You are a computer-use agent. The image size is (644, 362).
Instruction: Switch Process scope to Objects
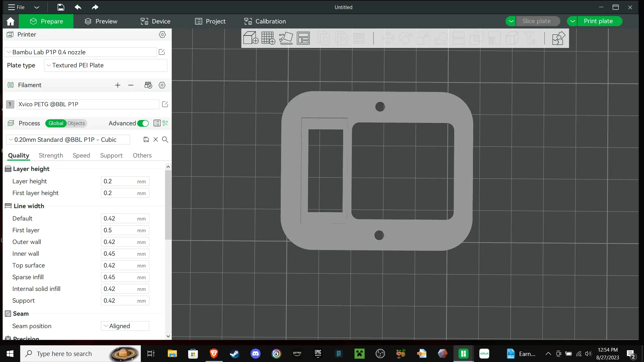[76, 123]
